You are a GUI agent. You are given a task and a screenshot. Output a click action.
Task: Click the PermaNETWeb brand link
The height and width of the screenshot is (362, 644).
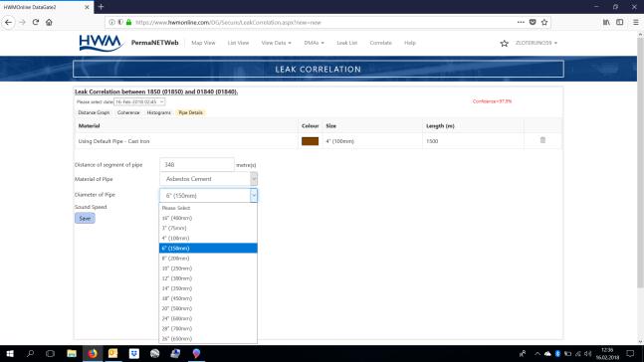(x=155, y=43)
